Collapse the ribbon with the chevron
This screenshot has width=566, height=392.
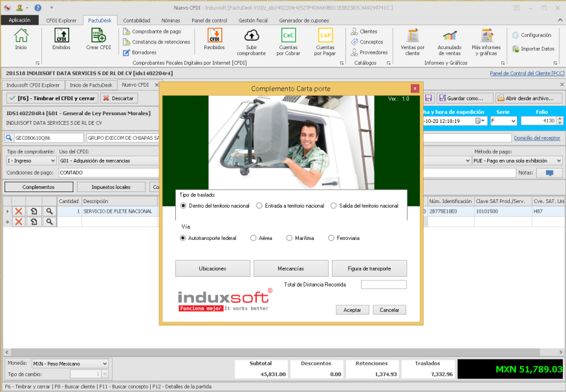click(x=561, y=20)
